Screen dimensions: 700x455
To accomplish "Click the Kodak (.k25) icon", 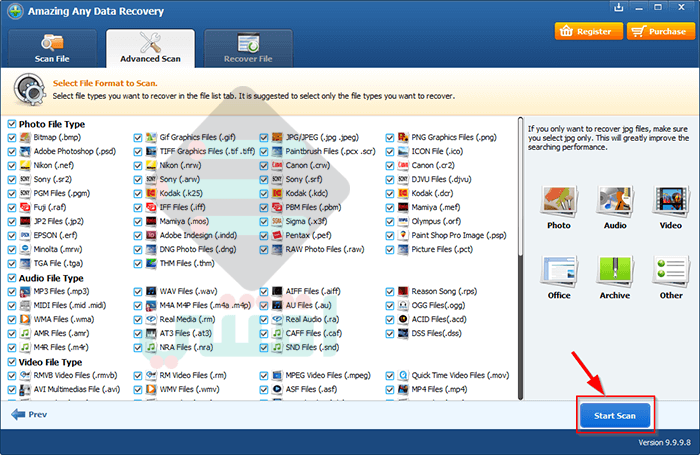I will point(151,193).
